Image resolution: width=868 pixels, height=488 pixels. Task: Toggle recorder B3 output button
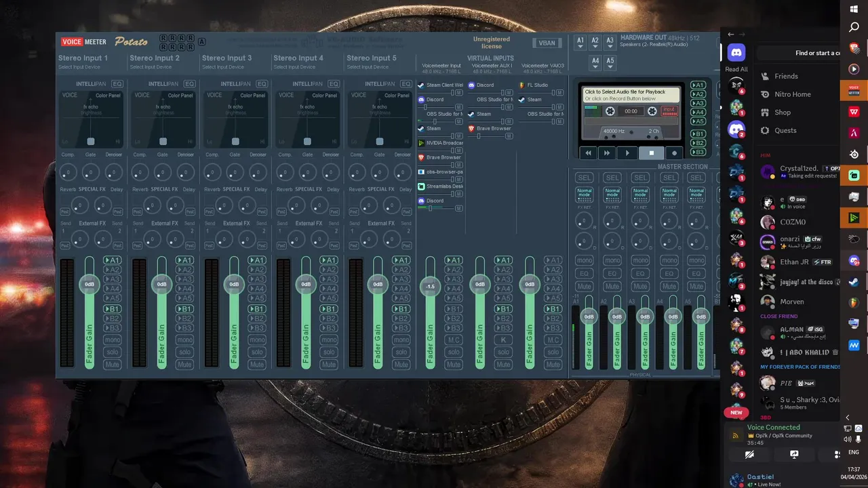point(698,152)
